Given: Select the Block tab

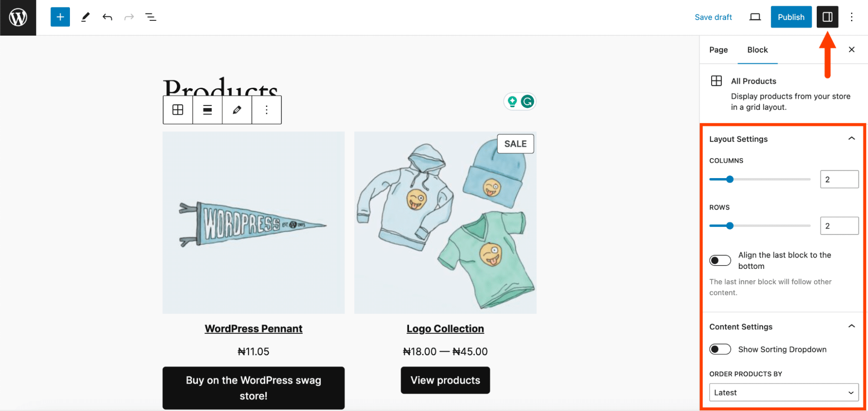Looking at the screenshot, I should tap(757, 50).
